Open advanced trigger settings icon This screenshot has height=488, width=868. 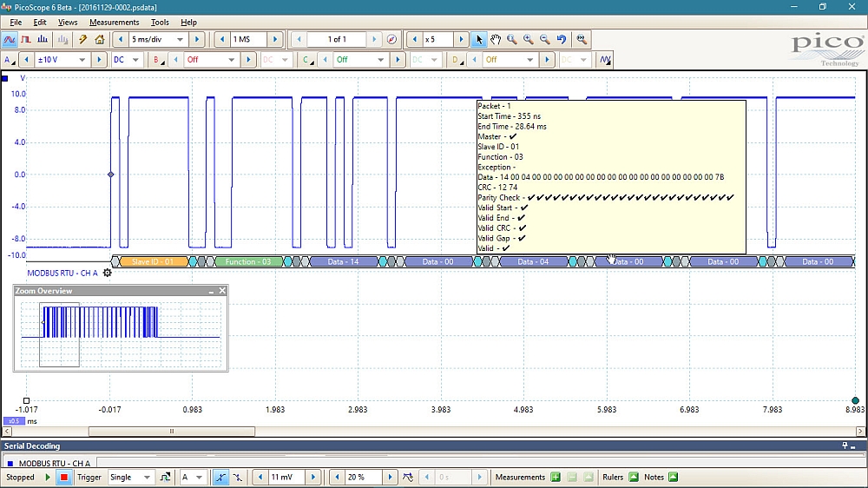pyautogui.click(x=165, y=477)
